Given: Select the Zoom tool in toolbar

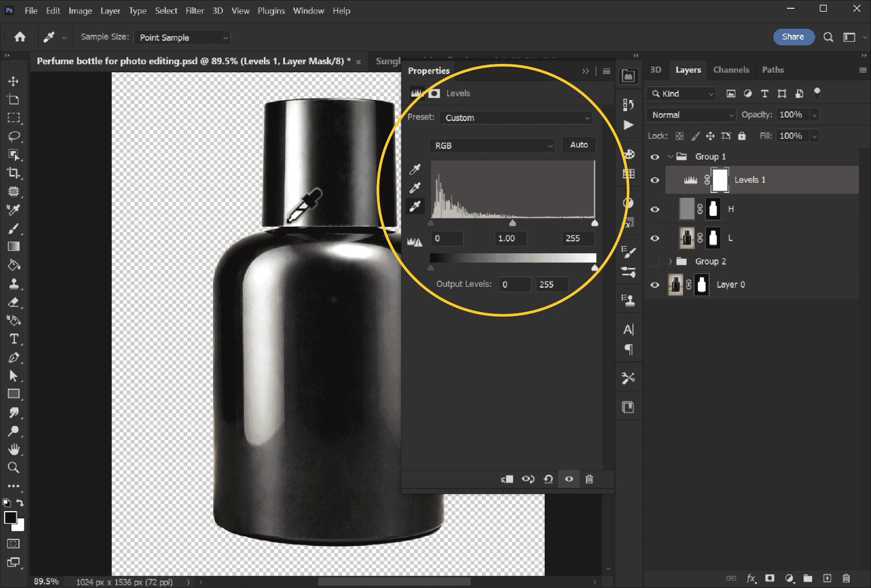Looking at the screenshot, I should (x=13, y=467).
